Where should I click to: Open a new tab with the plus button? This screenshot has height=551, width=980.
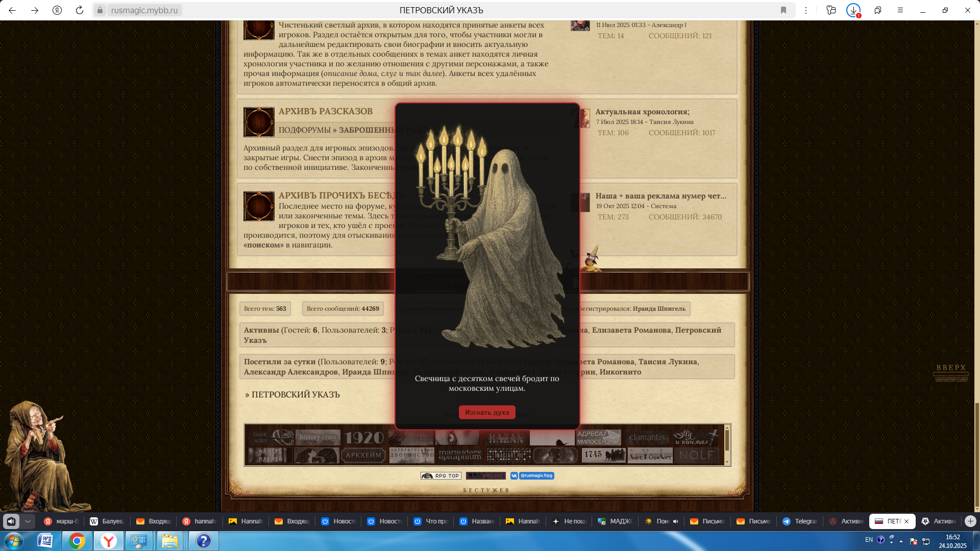(970, 521)
